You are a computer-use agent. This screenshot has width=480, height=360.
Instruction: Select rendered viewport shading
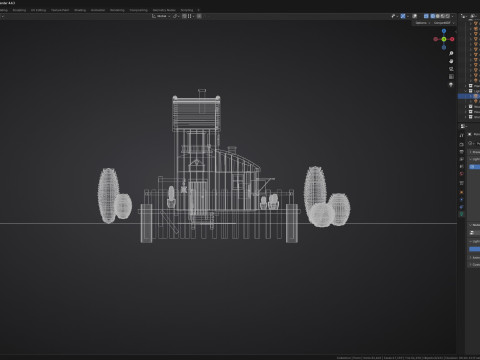[x=448, y=16]
